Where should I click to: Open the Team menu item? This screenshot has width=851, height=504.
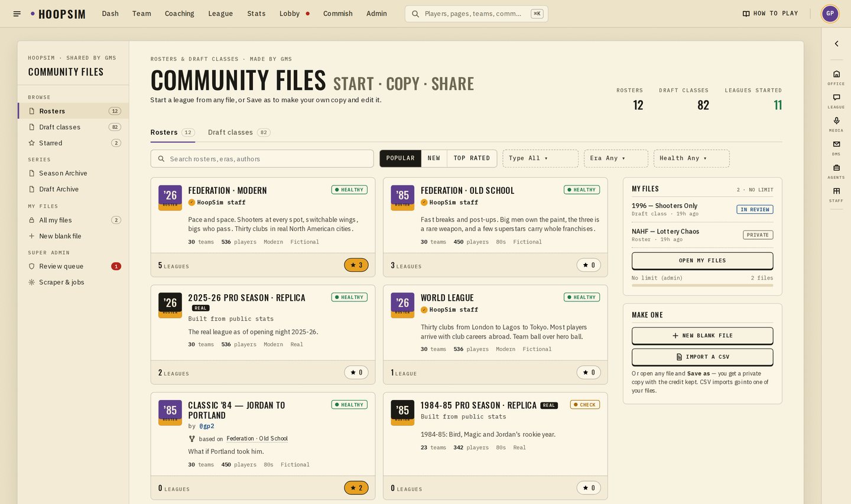[141, 14]
